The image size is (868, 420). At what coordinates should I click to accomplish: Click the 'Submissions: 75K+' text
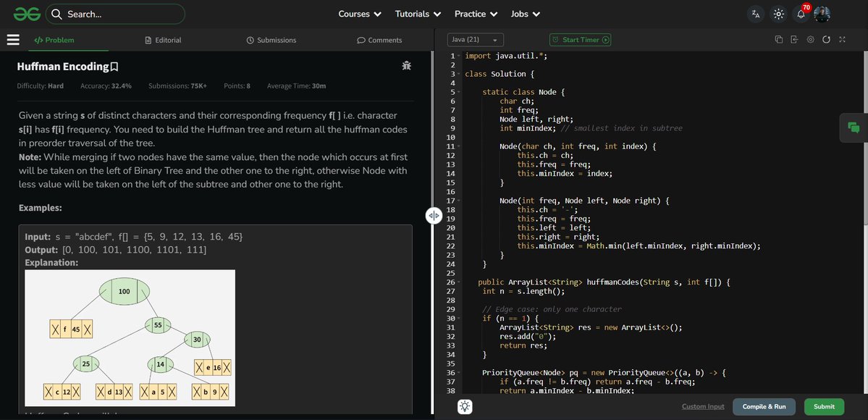click(x=177, y=86)
